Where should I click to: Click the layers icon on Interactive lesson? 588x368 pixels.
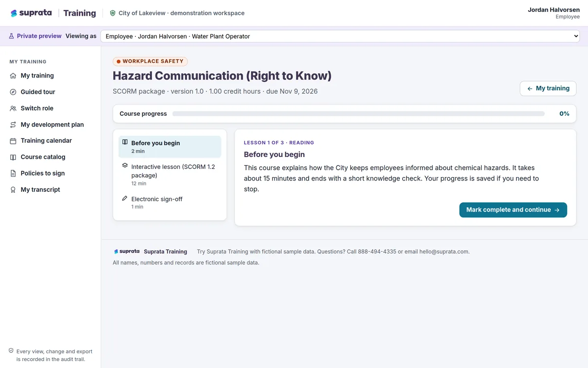click(125, 166)
